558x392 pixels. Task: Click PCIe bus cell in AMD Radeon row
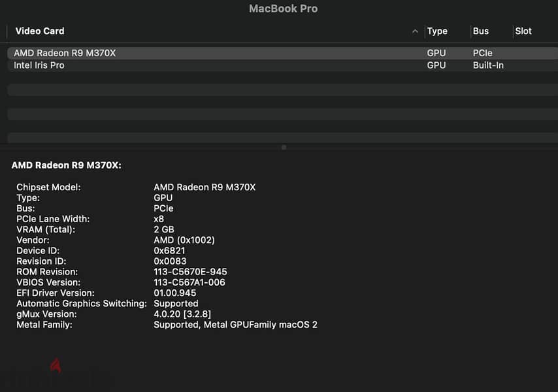[483, 53]
